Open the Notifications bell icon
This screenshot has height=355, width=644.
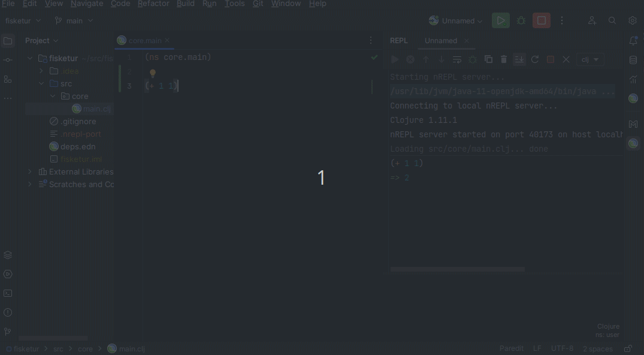[x=633, y=41]
